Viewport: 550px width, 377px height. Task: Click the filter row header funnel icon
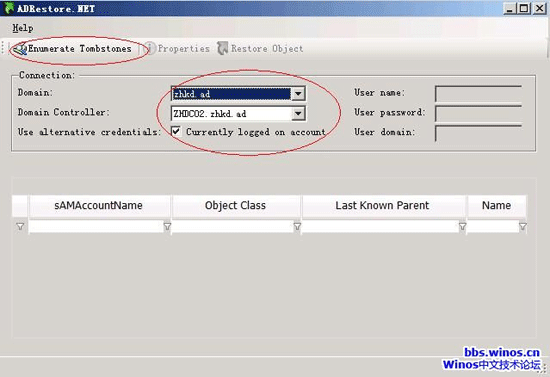tap(20, 227)
